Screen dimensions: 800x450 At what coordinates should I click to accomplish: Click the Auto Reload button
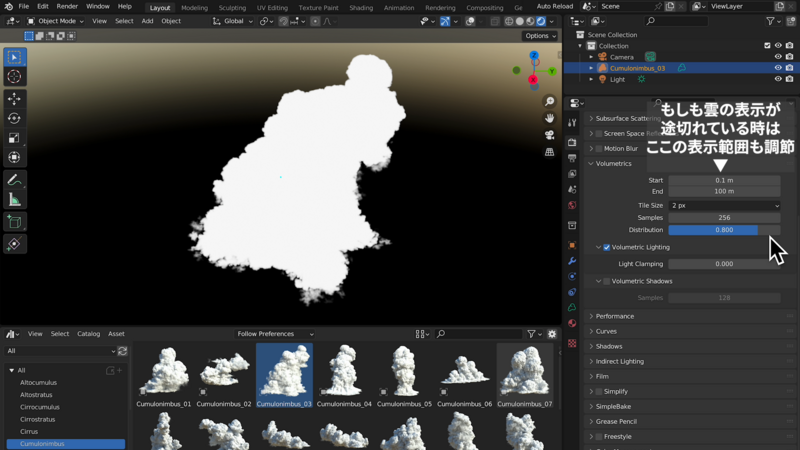tap(555, 7)
